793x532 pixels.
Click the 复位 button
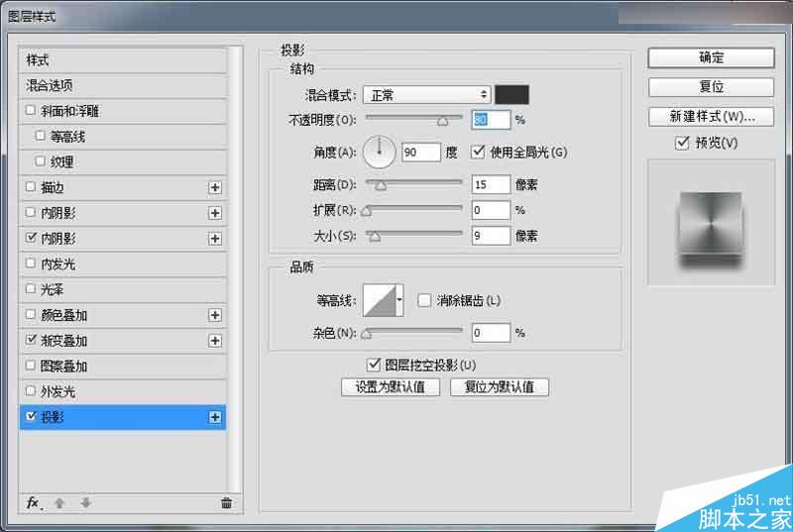click(x=711, y=87)
